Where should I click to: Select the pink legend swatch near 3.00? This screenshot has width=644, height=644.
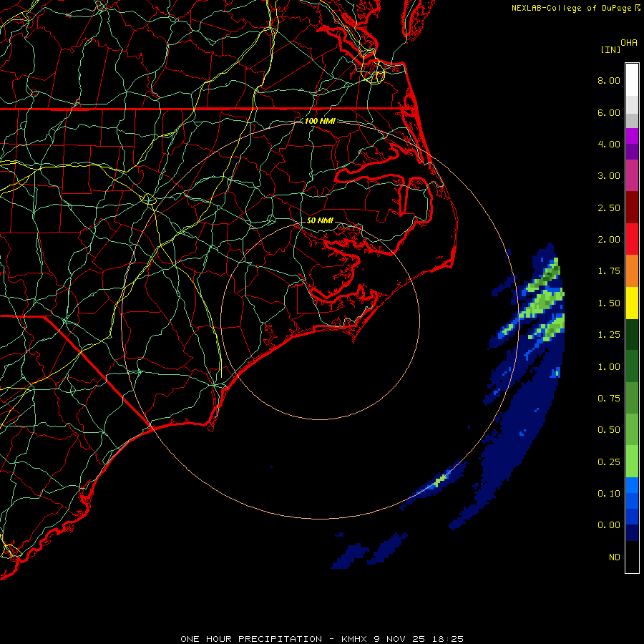tap(632, 175)
